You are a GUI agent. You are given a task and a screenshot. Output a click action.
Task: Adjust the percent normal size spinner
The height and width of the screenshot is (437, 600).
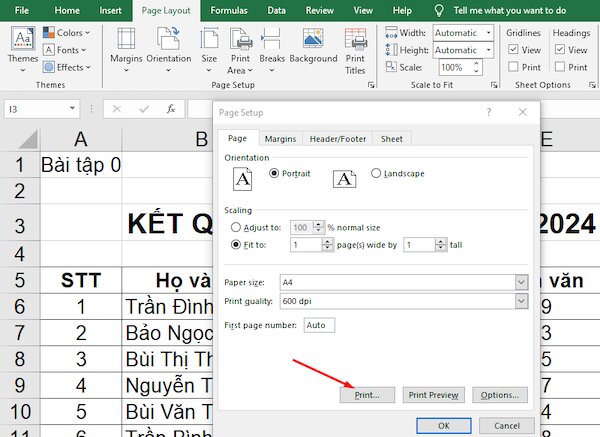[x=318, y=228]
